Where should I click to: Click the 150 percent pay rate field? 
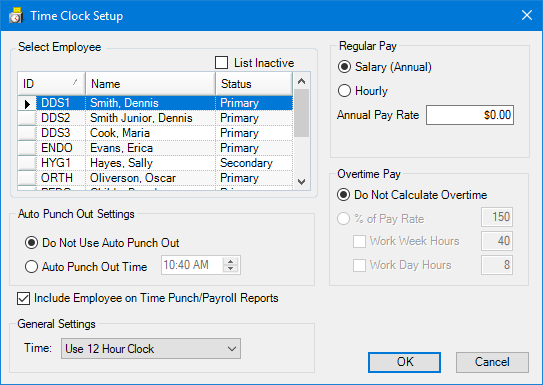tap(497, 217)
